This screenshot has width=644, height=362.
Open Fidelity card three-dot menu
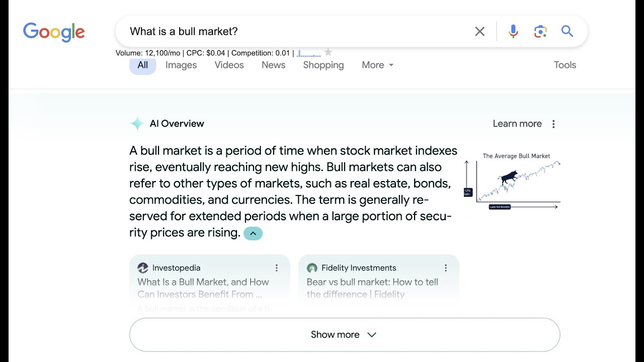coord(445,268)
